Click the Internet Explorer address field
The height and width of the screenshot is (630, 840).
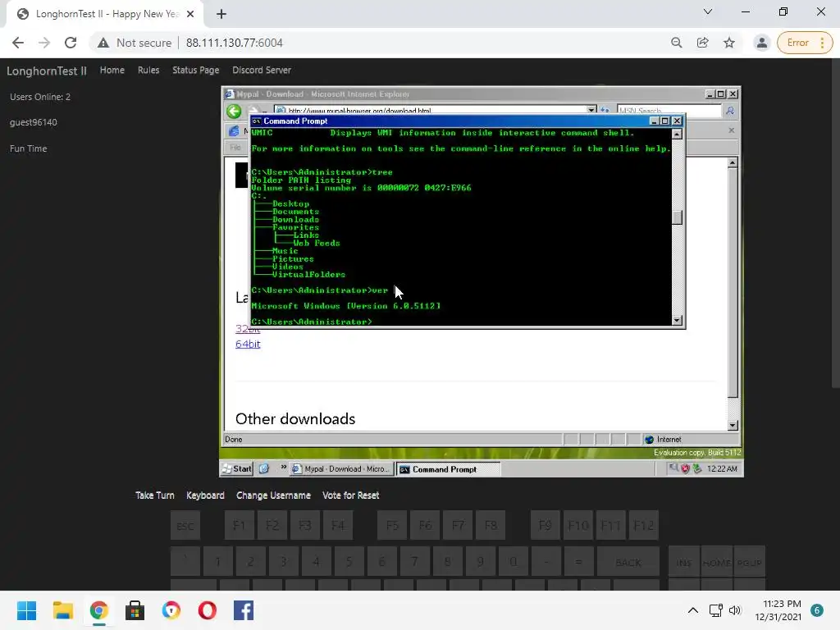(435, 110)
